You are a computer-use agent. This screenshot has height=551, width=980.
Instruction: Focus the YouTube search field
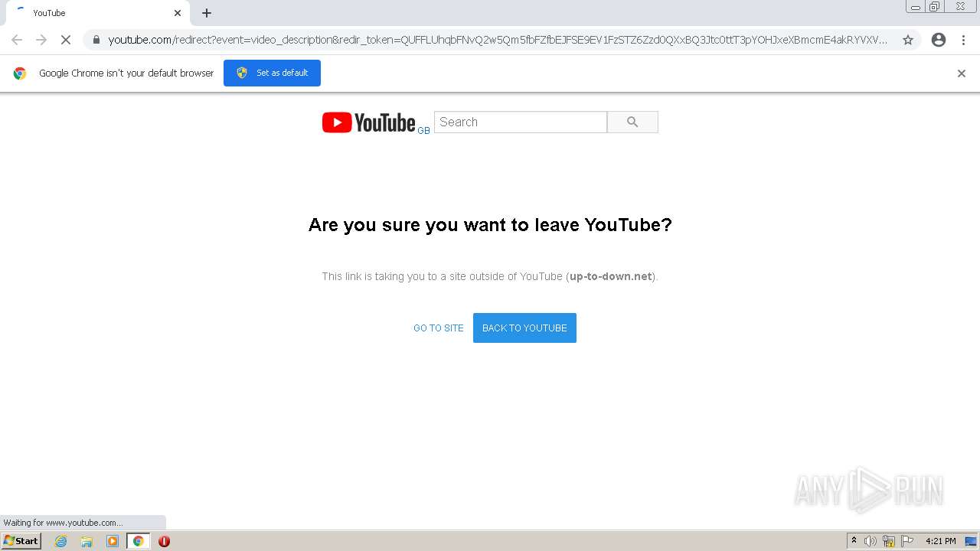tap(521, 122)
